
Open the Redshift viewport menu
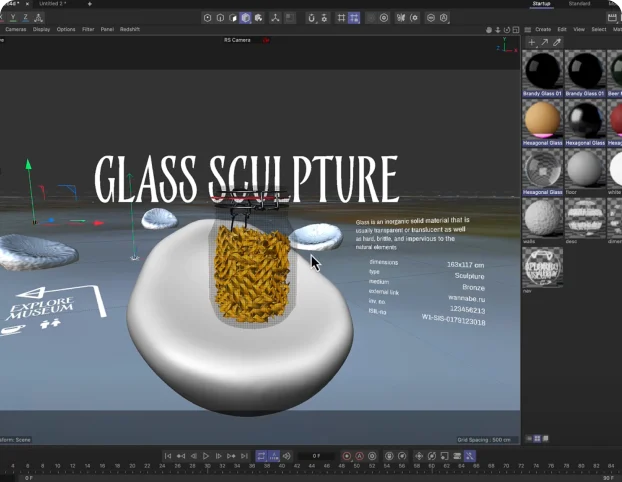point(130,29)
